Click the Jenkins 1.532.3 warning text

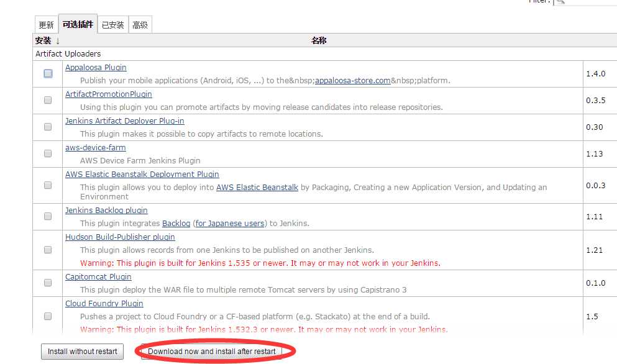click(263, 329)
